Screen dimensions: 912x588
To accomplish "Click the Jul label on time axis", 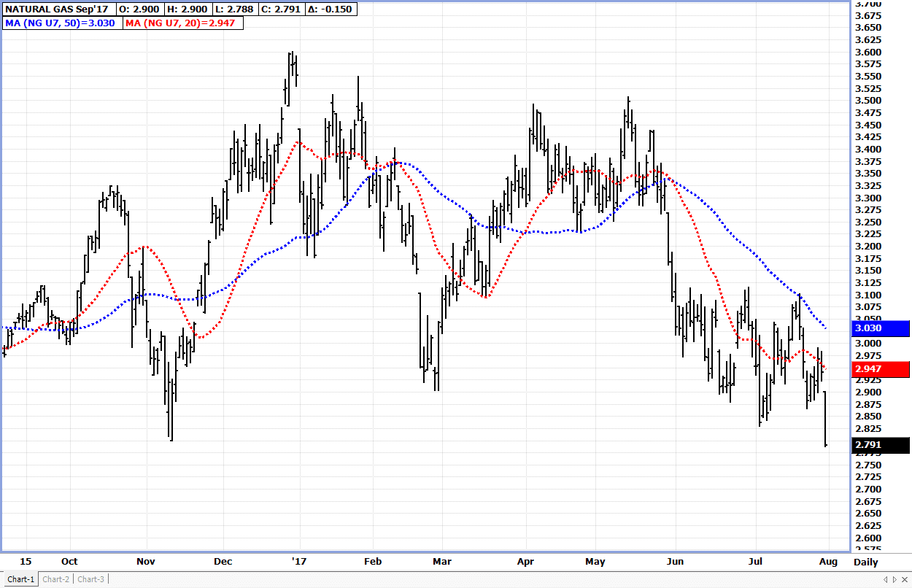I will (756, 562).
